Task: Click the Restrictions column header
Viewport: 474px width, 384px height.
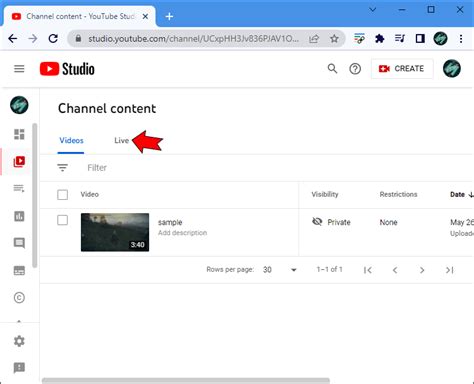Action: pyautogui.click(x=398, y=194)
